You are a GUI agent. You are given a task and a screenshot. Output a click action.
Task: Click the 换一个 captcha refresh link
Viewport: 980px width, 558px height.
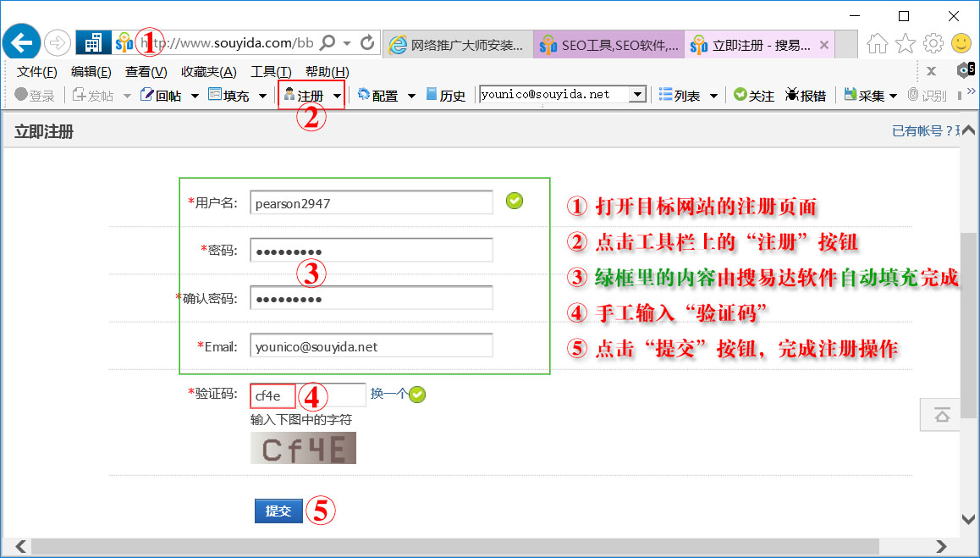point(388,394)
